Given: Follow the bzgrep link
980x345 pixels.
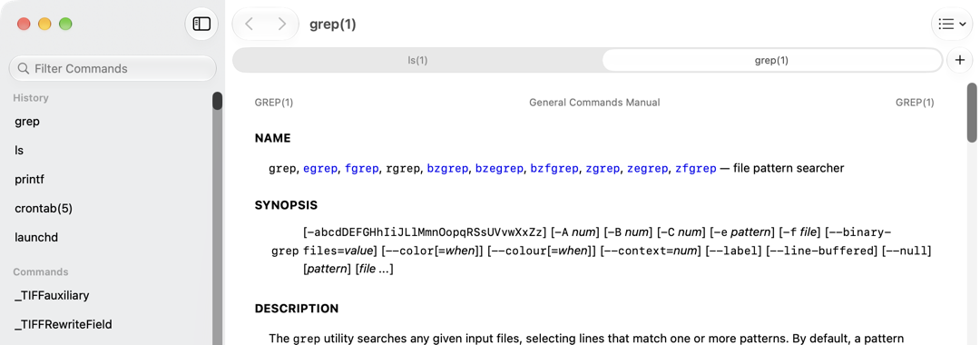Looking at the screenshot, I should click(447, 168).
